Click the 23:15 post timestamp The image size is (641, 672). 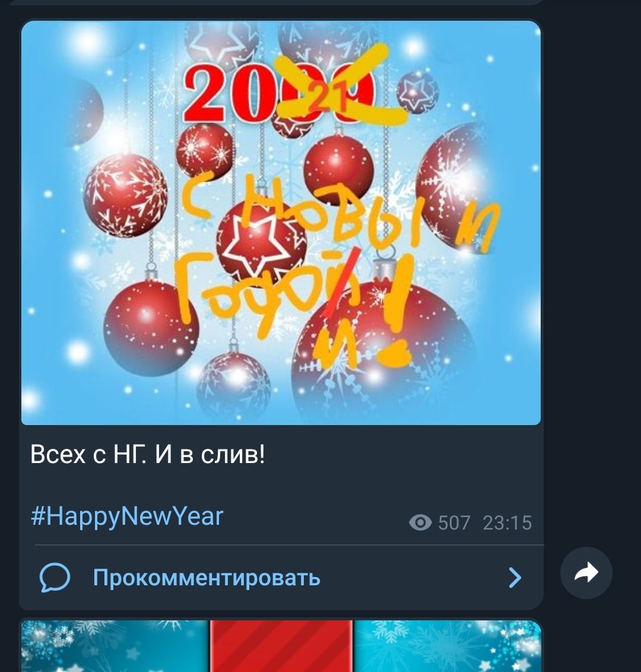507,523
